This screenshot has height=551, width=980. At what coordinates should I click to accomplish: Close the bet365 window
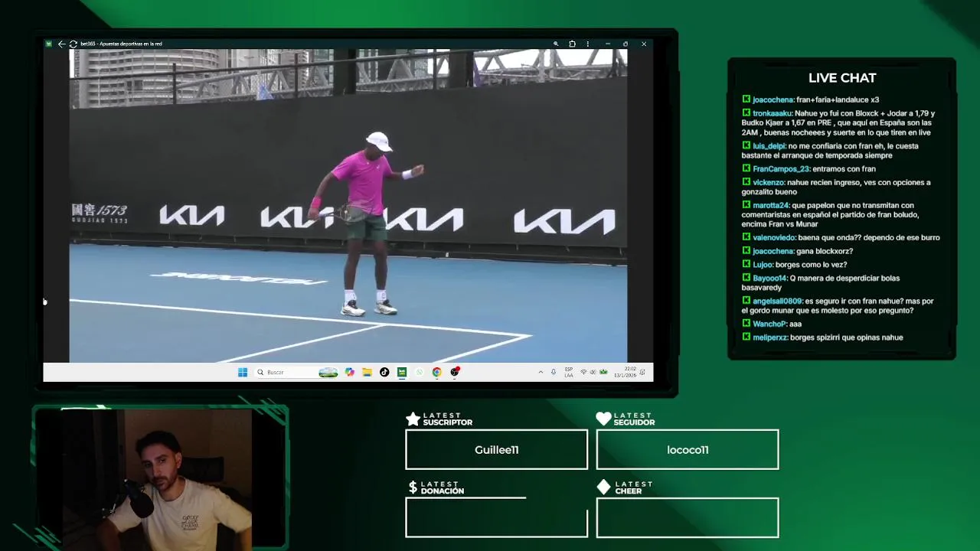[x=644, y=44]
